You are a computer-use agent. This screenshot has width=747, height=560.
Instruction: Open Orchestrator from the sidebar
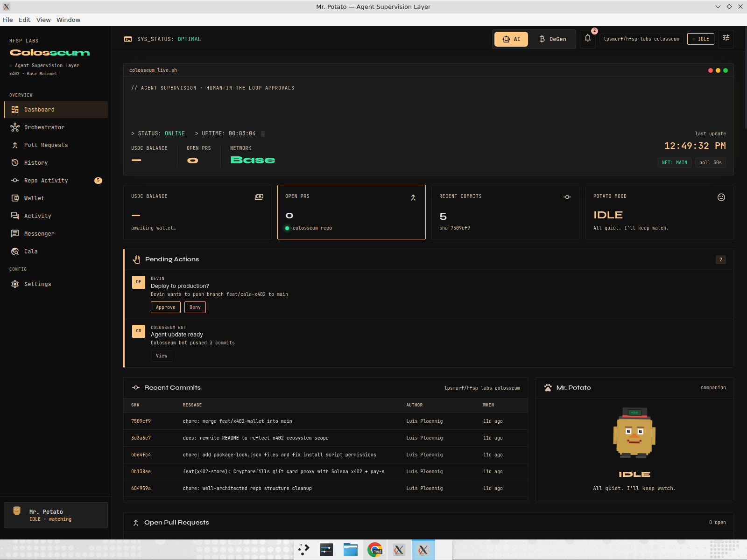point(56,127)
